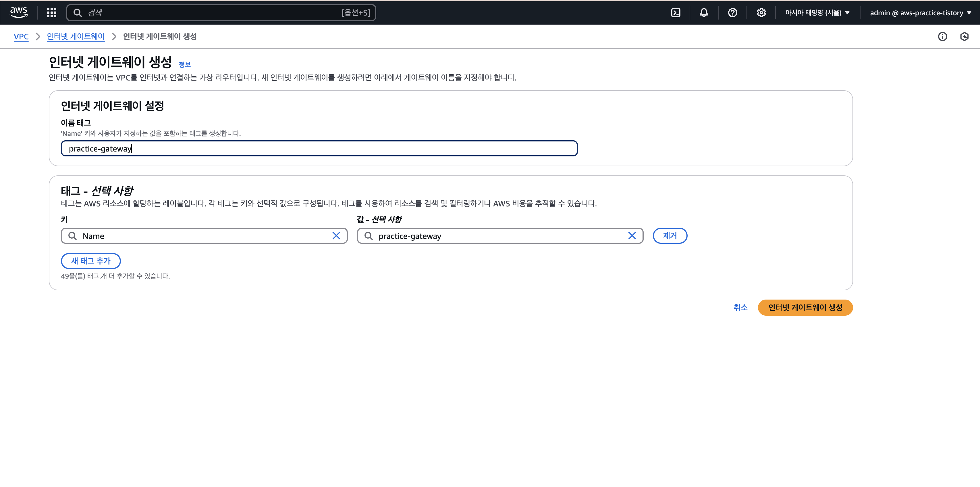Image resolution: width=980 pixels, height=487 pixels.
Task: Expand the 아시아 태평양 (서울) region dropdown
Action: pyautogui.click(x=817, y=13)
